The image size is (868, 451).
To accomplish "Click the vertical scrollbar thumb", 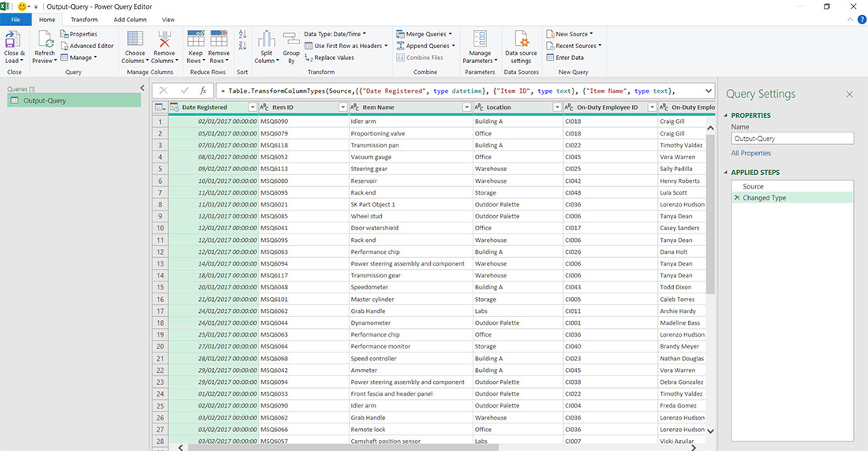I will [710, 214].
